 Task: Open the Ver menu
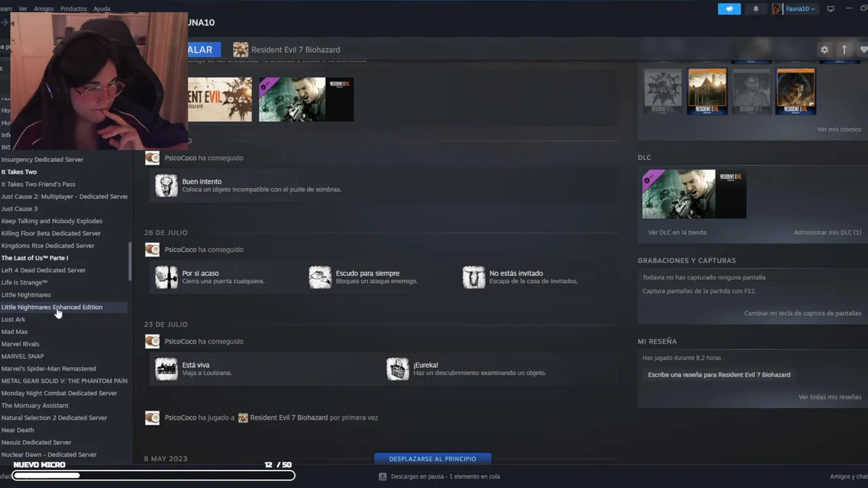tap(23, 9)
